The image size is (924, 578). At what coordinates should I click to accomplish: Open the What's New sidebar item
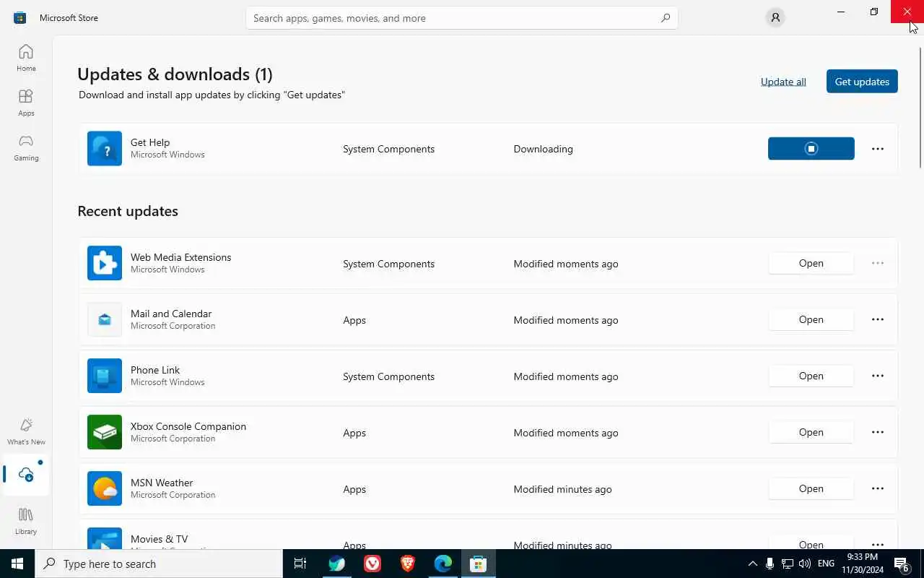[26, 431]
